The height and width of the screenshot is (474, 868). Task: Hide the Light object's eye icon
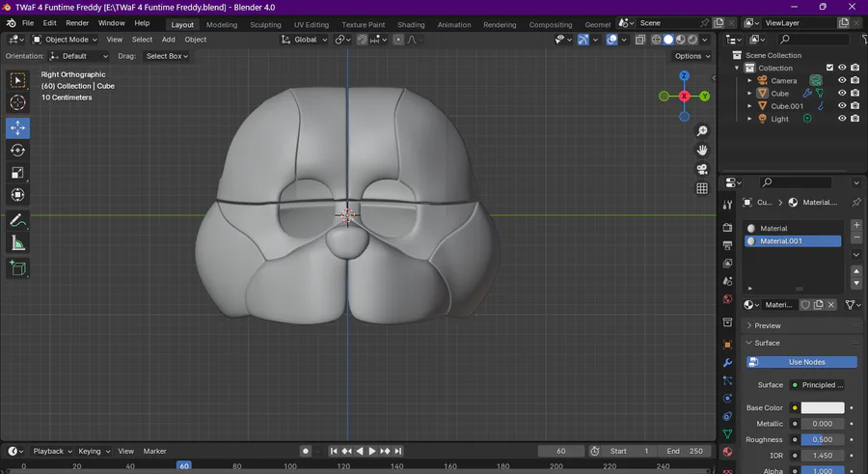tap(842, 119)
